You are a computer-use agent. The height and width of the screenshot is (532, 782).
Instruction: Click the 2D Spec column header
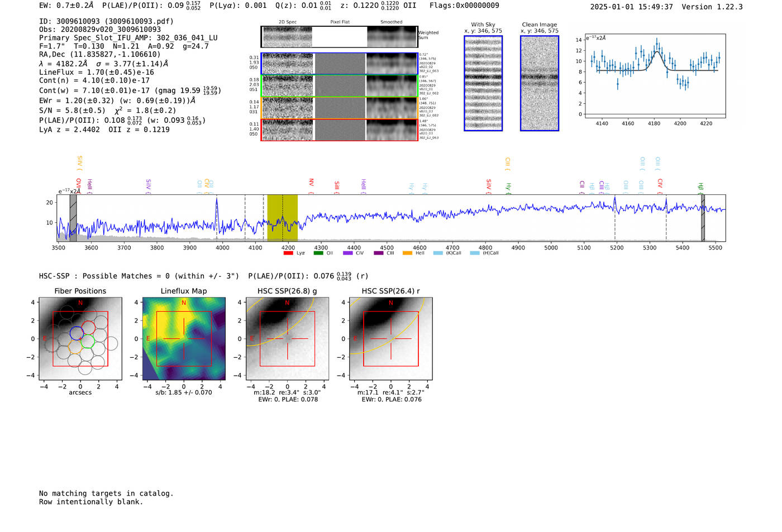point(288,22)
